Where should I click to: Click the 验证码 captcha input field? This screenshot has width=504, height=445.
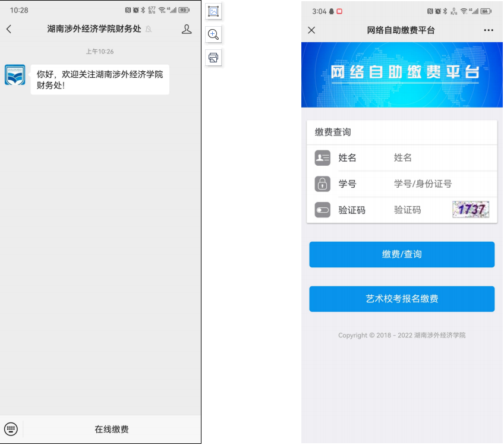[x=419, y=210]
